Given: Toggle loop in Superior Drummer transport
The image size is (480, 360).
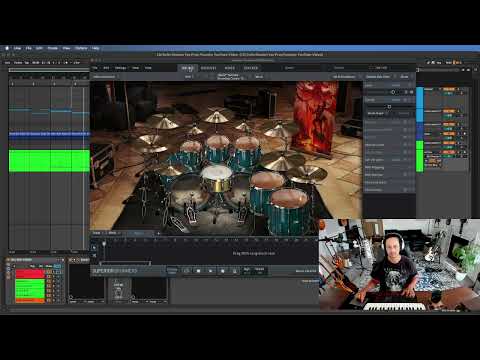Looking at the screenshot, I should tap(186, 271).
